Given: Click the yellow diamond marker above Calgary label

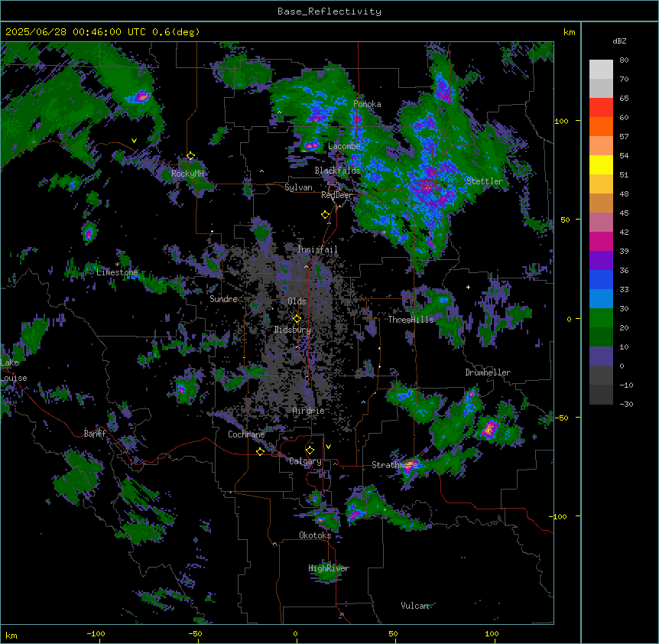Looking at the screenshot, I should tap(310, 450).
